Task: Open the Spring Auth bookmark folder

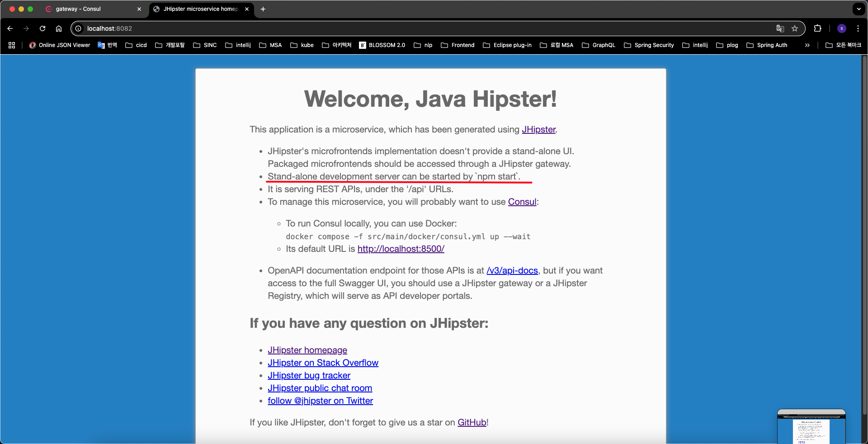Action: click(767, 45)
